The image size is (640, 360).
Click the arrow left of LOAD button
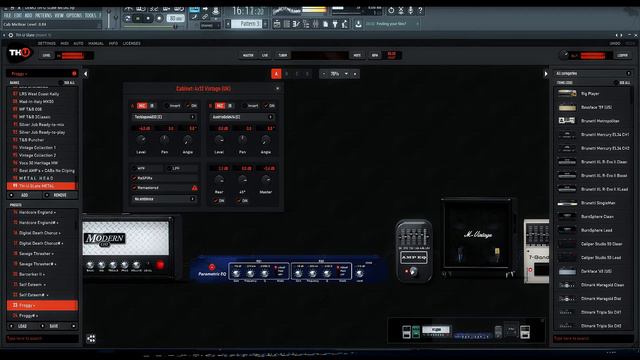11,326
